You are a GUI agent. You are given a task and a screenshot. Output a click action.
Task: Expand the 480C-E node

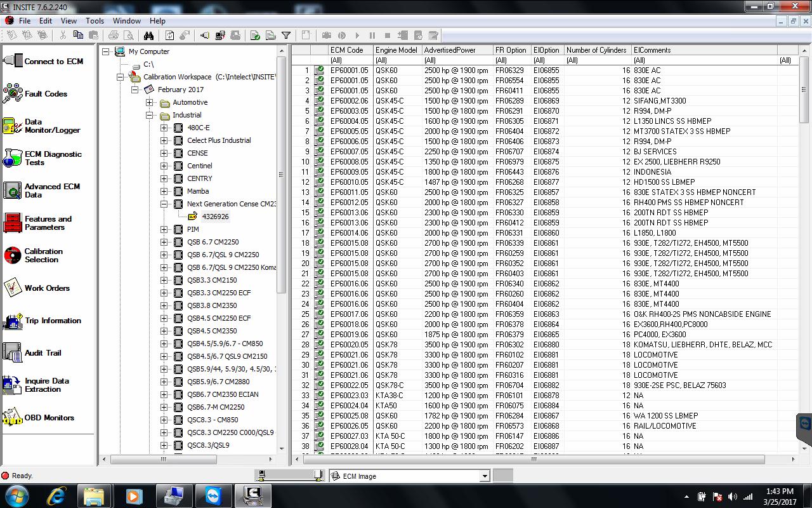164,128
